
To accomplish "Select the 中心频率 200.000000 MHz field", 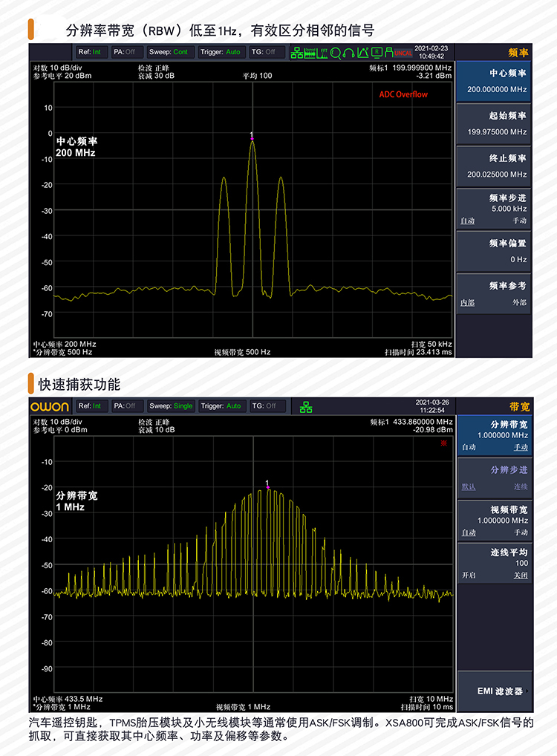I will tap(495, 81).
